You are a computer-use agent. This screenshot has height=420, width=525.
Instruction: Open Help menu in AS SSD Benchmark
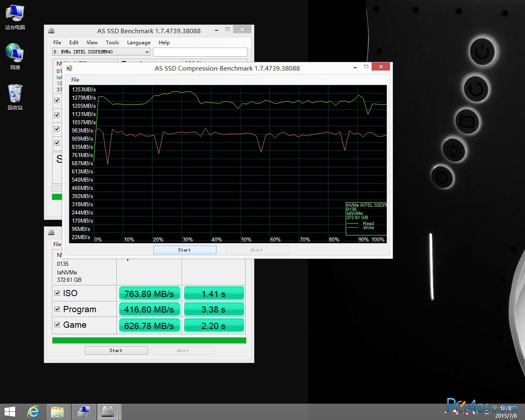click(x=164, y=42)
